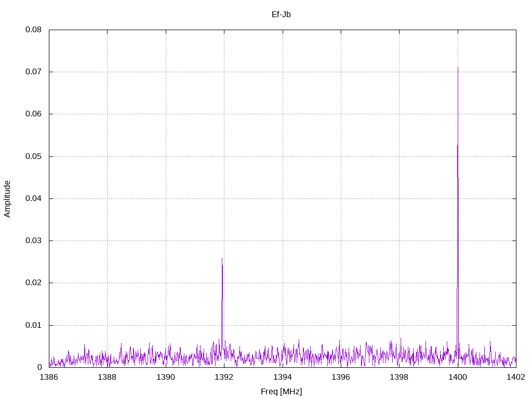Click the 1390 x-axis tick label

coord(166,377)
